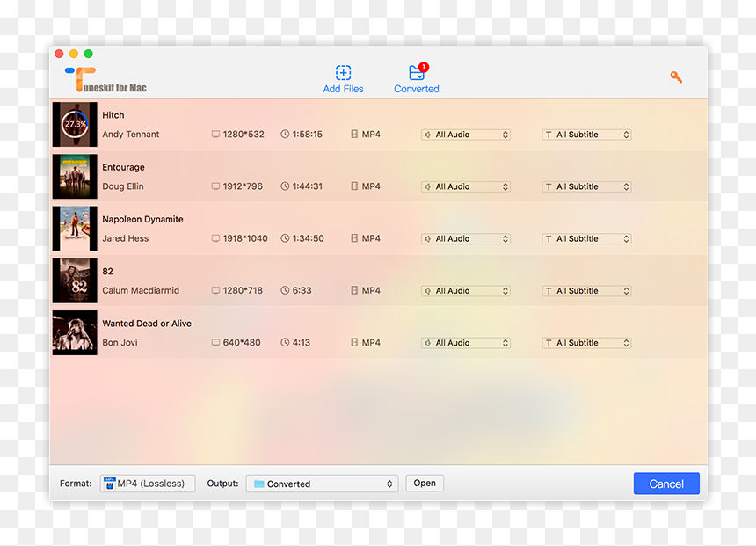Open the All Audio dropdown for Hitch
The height and width of the screenshot is (546, 756).
466,135
